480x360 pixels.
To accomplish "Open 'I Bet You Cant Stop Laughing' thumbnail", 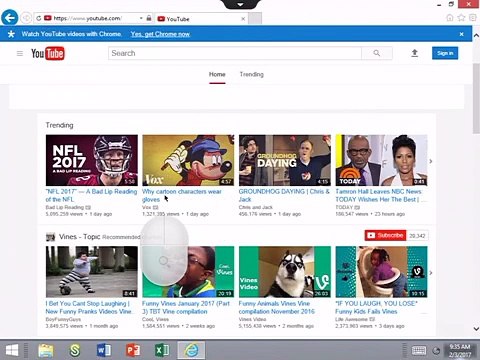I will click(92, 272).
